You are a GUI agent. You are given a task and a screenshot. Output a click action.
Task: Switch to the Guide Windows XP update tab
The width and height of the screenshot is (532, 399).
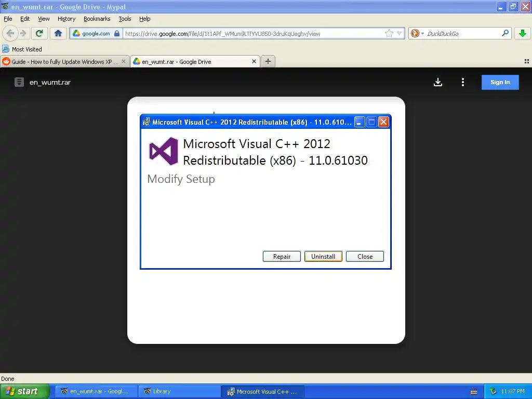pyautogui.click(x=64, y=61)
